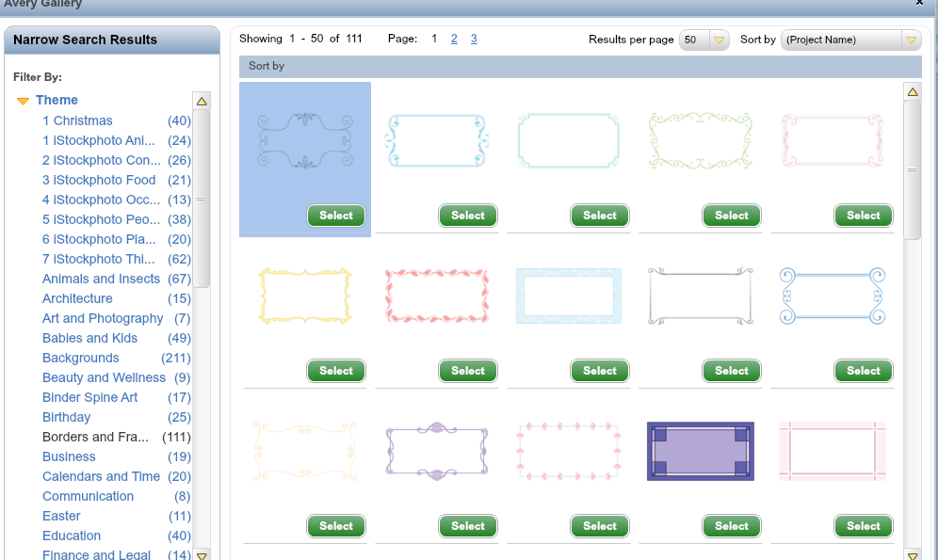Click the highlighted gray ornate frame thumbnail

coord(305,140)
